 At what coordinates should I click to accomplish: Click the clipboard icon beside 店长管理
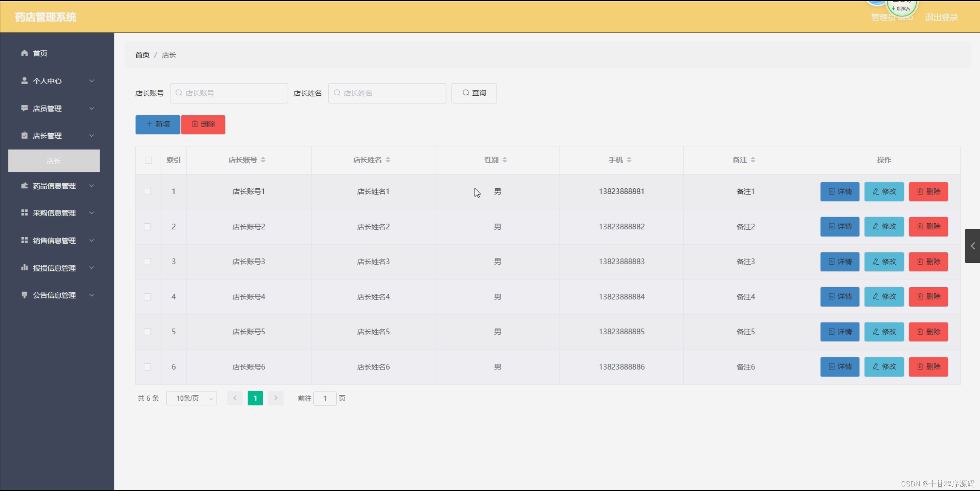pyautogui.click(x=25, y=135)
